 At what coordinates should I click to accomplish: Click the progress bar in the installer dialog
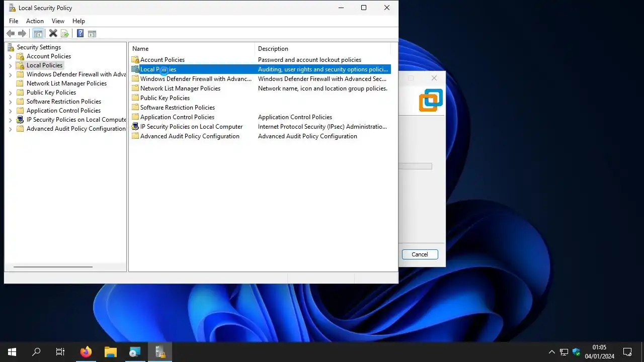click(x=415, y=166)
